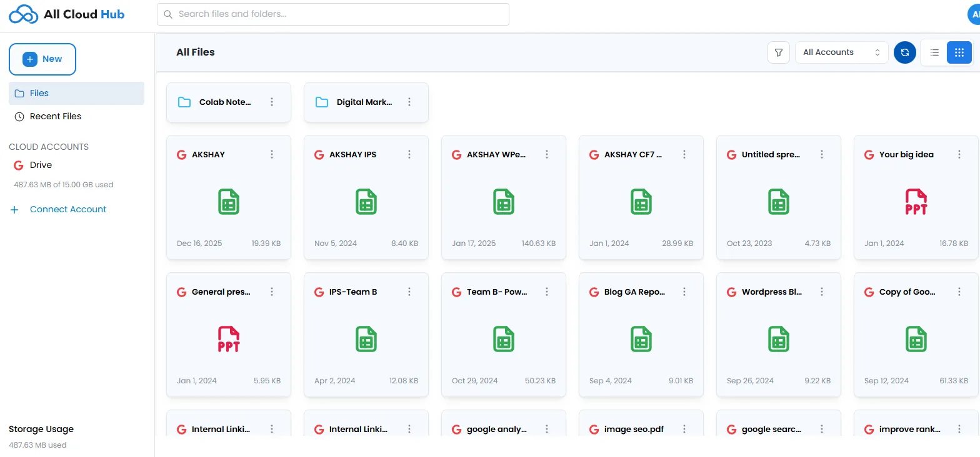Image resolution: width=980 pixels, height=457 pixels.
Task: Switch to list view
Action: coord(934,52)
